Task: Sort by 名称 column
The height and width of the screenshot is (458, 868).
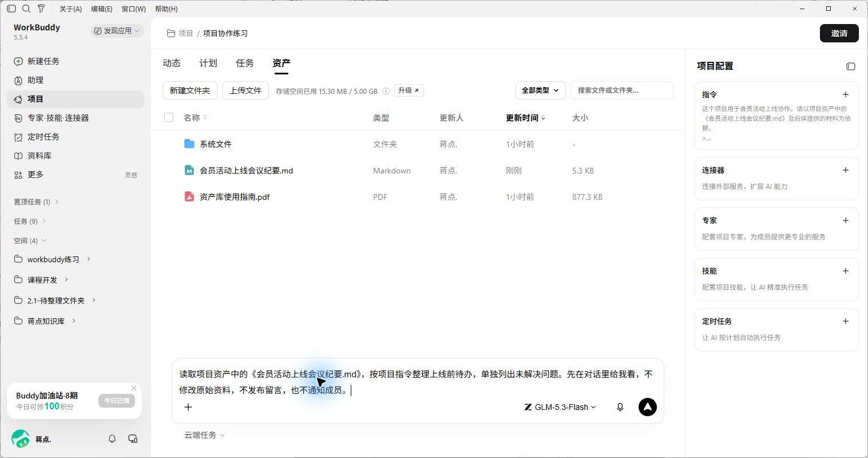Action: pos(196,117)
